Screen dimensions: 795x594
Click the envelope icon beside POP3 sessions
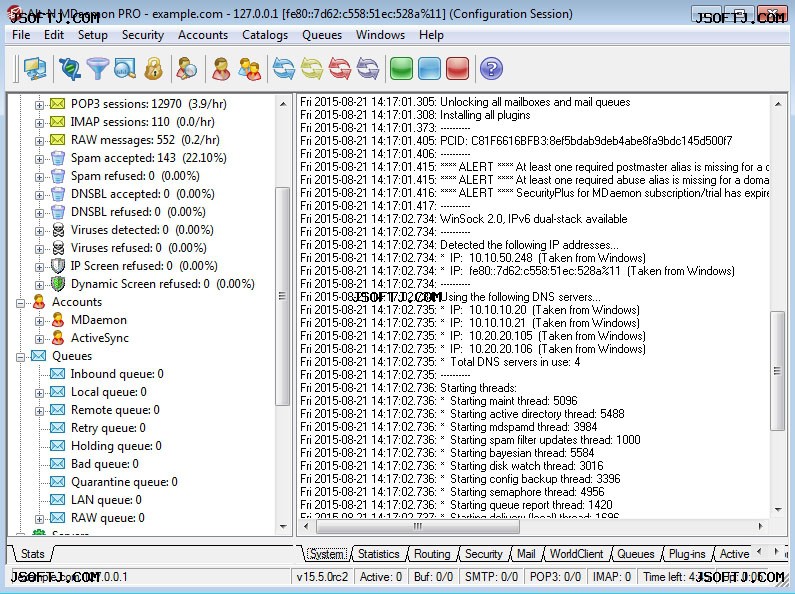pos(58,104)
